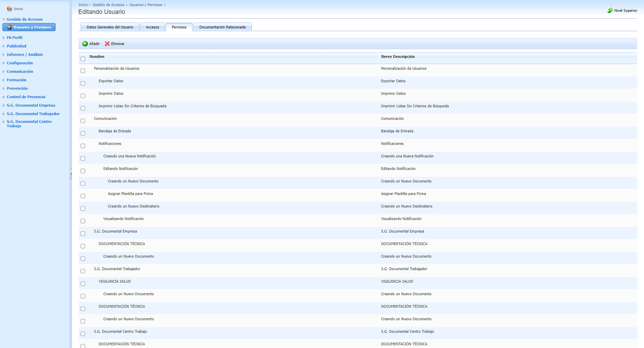Select the Permisos tab
The width and height of the screenshot is (644, 348).
click(179, 27)
